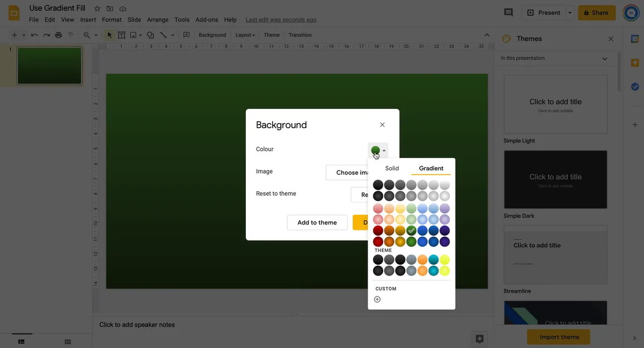The height and width of the screenshot is (348, 644).
Task: Close the Background dialog
Action: (382, 125)
